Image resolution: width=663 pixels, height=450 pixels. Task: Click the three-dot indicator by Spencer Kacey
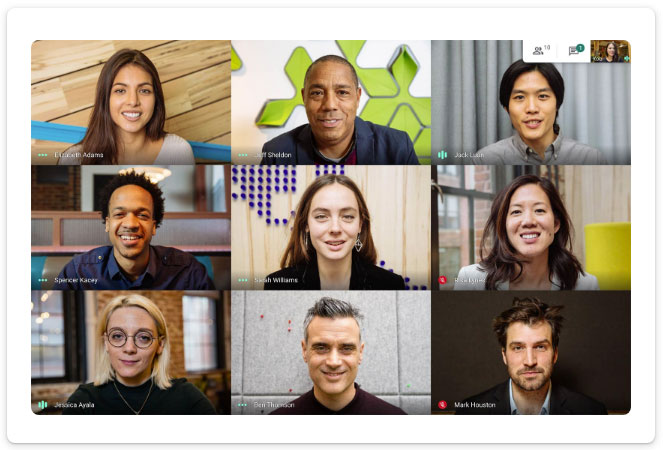(43, 280)
